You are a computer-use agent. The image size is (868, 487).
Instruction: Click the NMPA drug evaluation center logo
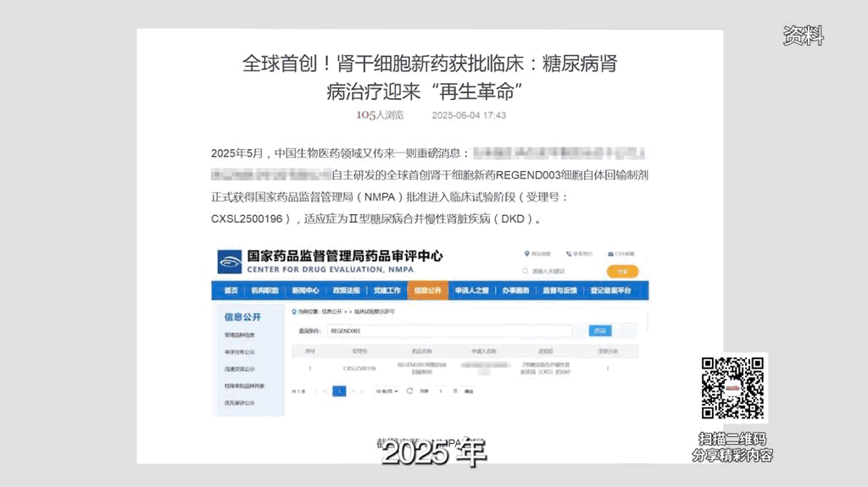(229, 262)
